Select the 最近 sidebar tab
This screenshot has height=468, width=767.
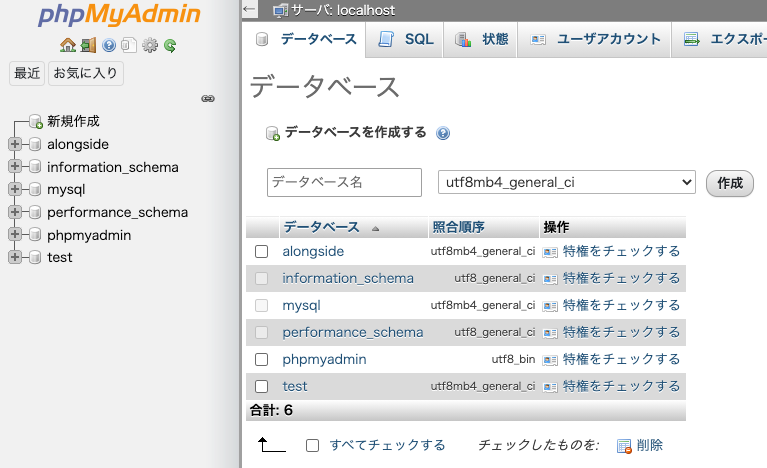[x=27, y=73]
